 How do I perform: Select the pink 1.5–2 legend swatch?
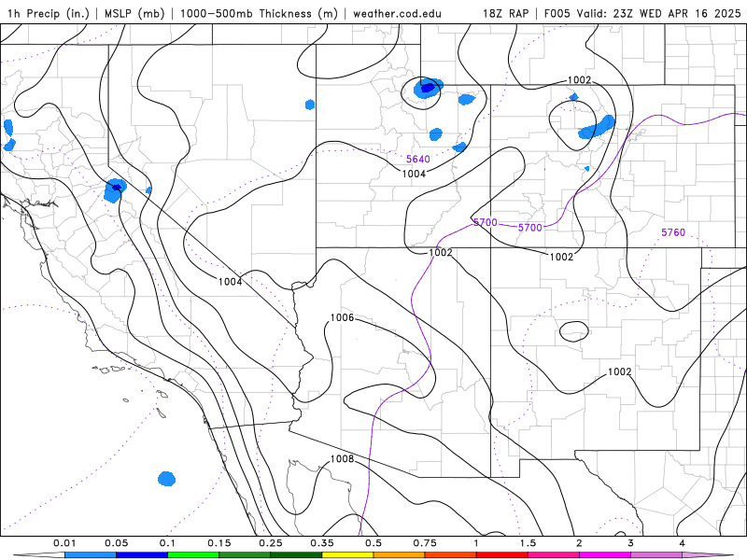(554, 555)
